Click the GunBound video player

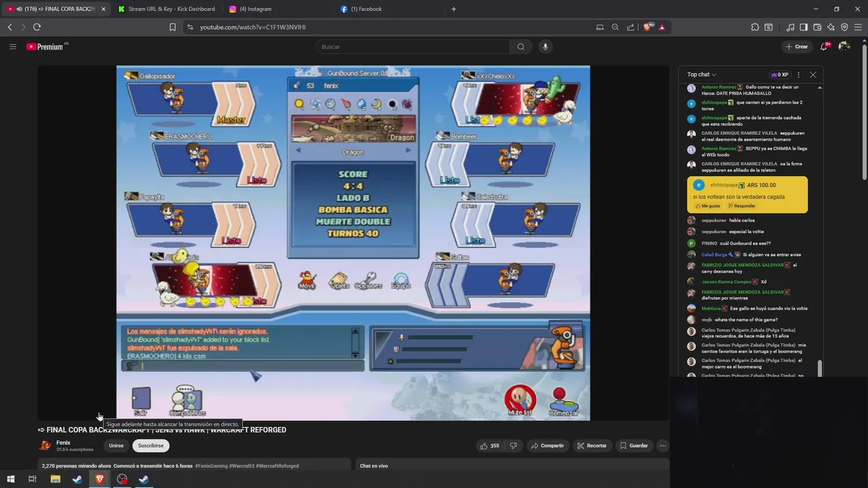[x=353, y=243]
